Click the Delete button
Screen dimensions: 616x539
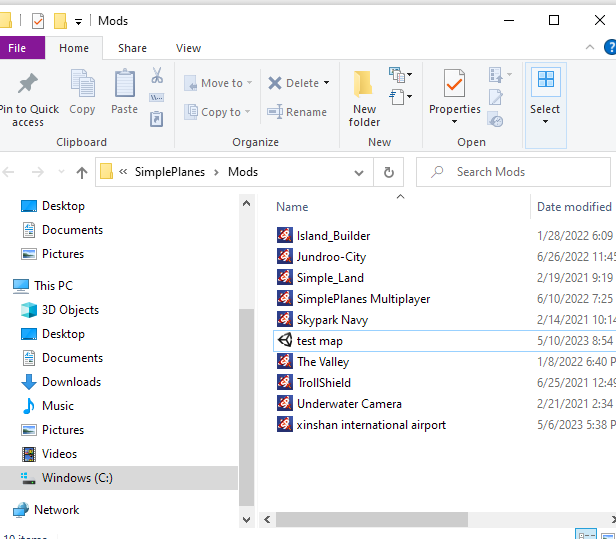coord(293,83)
